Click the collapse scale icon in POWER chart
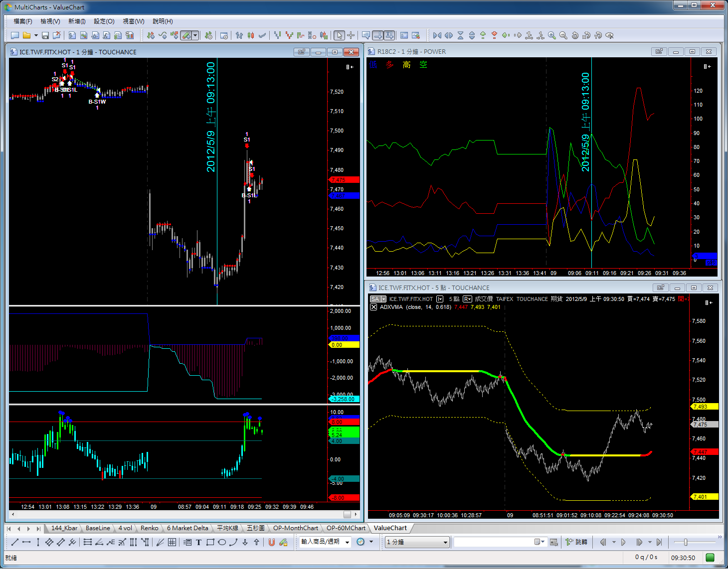The width and height of the screenshot is (728, 577). tap(707, 66)
